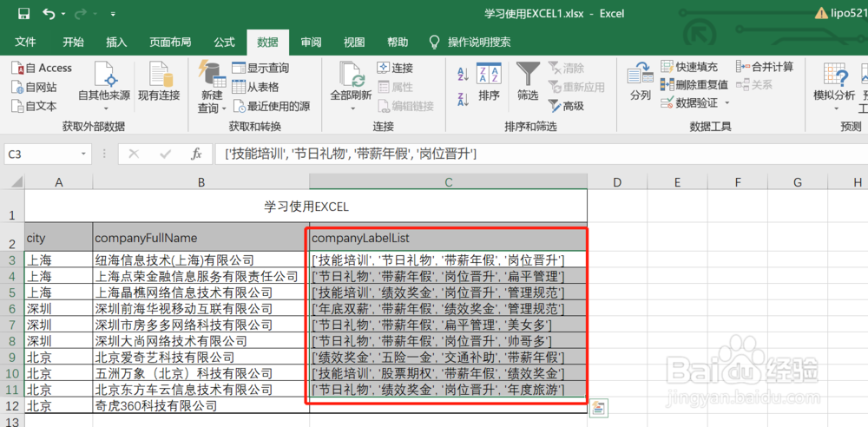
Task: Select row 12 header
Action: click(x=12, y=406)
